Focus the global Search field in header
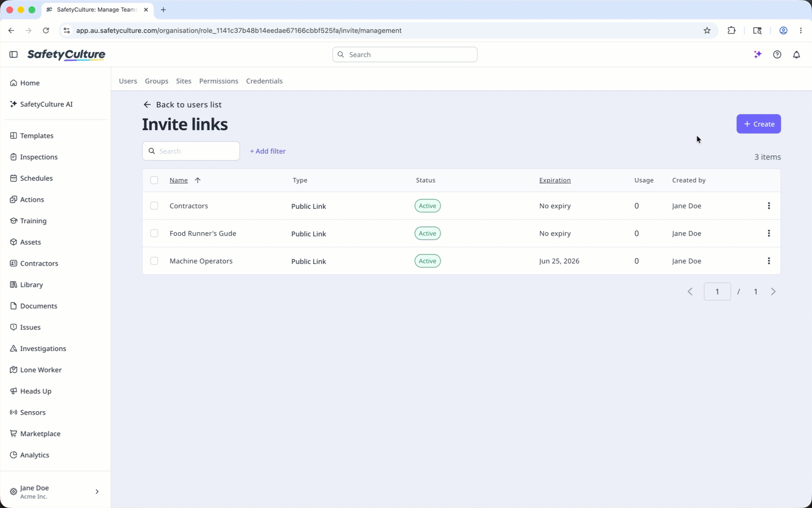The width and height of the screenshot is (812, 508). [405, 55]
